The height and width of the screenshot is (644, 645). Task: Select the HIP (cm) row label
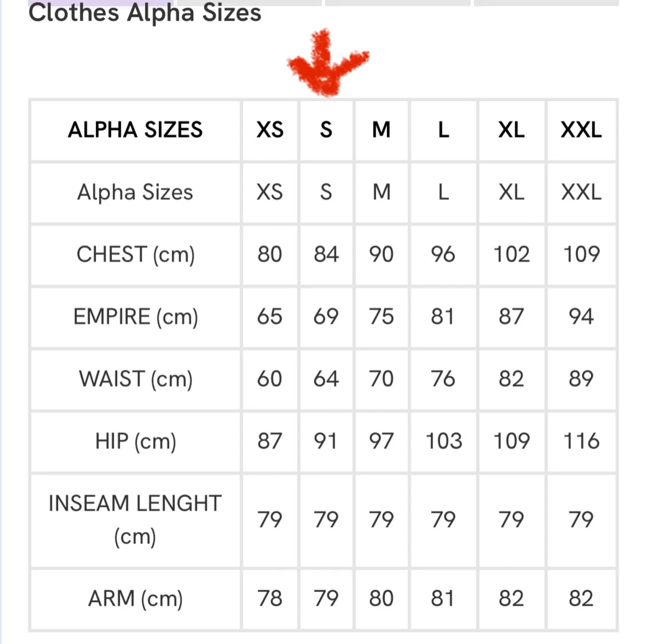click(x=135, y=442)
